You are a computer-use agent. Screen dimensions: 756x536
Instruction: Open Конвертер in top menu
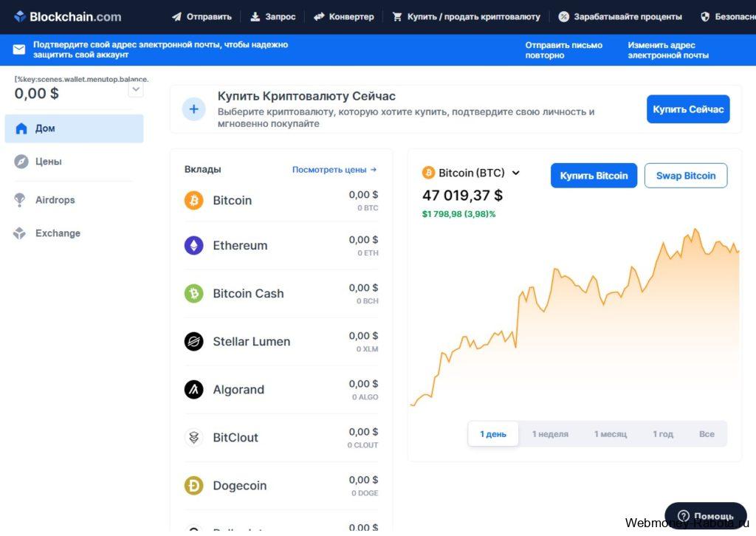pos(344,17)
